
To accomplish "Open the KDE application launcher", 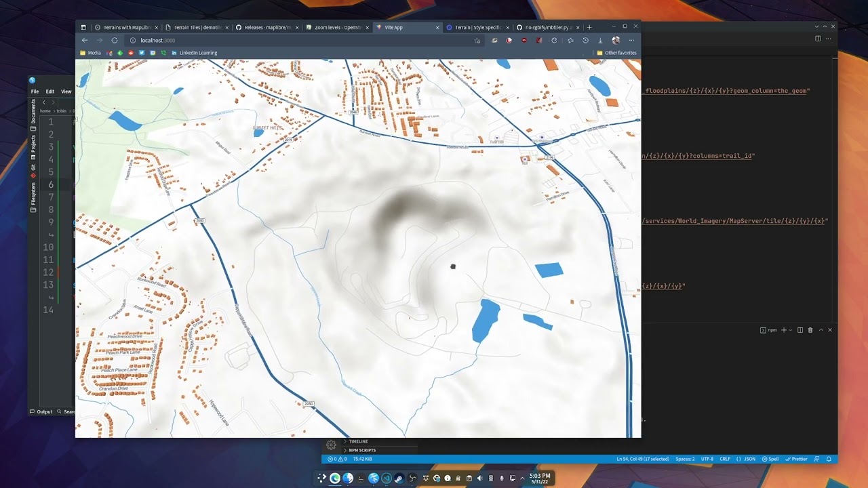I will tap(321, 478).
